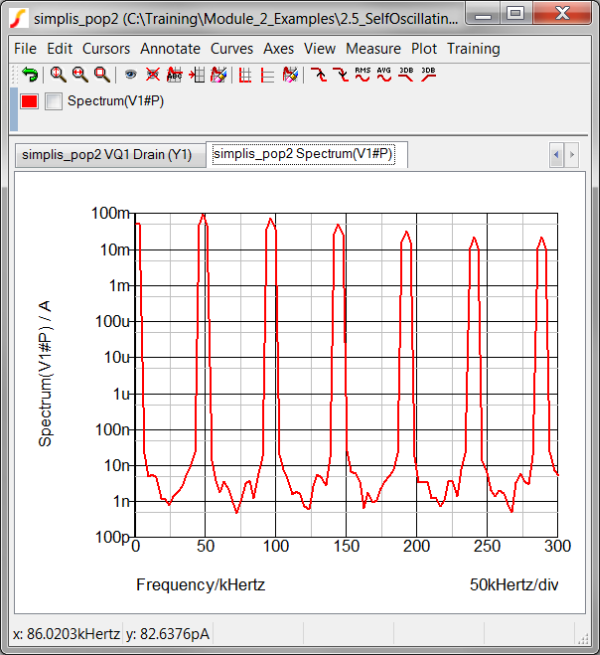Select the simplis_pop2 Spectrum(V1#P) tab
The height and width of the screenshot is (655, 600).
pos(303,154)
